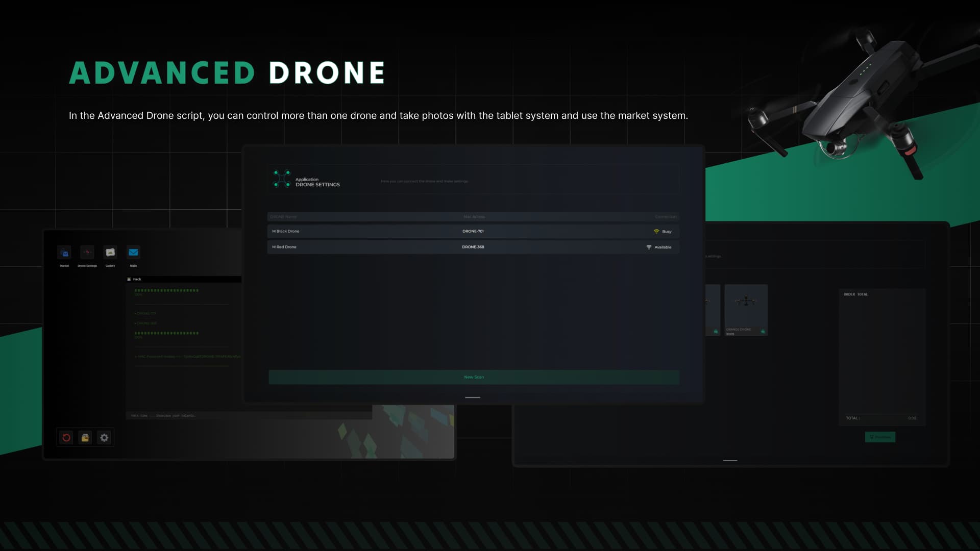Expand the DRONE Name column header
The width and height of the screenshot is (980, 551).
coord(284,216)
